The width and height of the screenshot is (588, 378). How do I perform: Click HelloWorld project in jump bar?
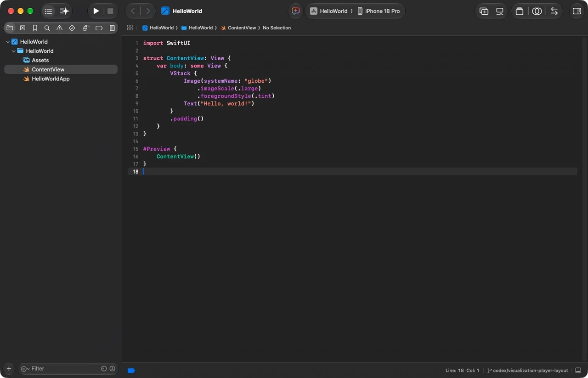158,28
